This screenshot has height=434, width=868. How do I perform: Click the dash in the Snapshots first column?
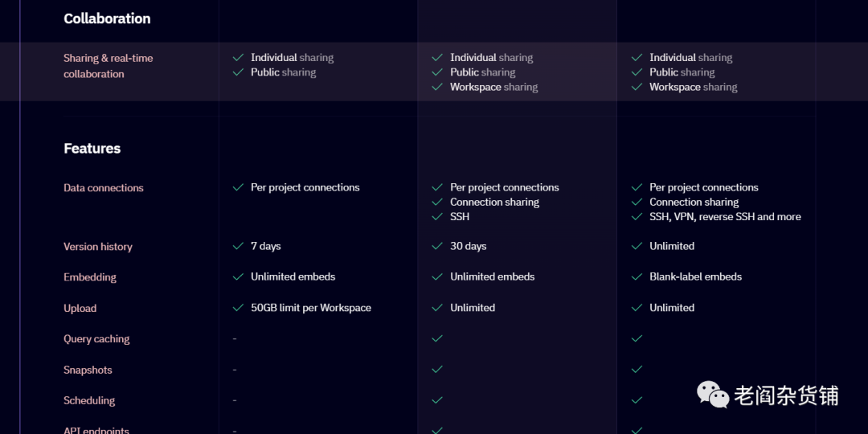(235, 370)
